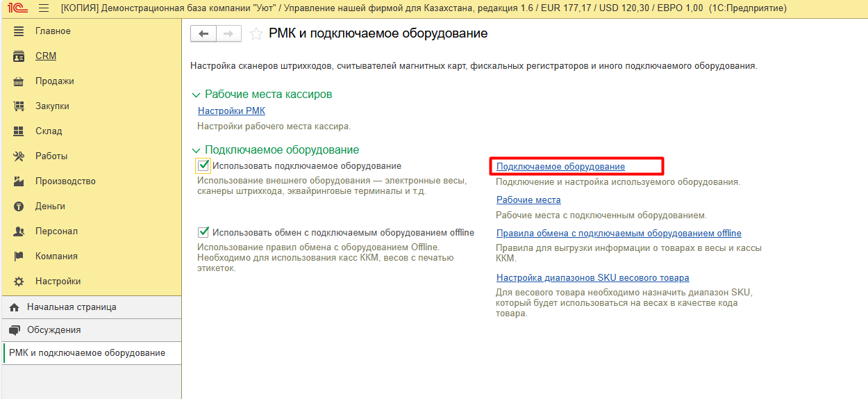Click the Персонал people icon

click(x=19, y=231)
